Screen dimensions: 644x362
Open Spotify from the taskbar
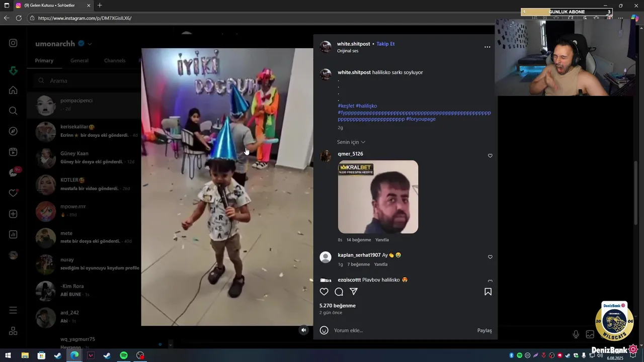(124, 355)
